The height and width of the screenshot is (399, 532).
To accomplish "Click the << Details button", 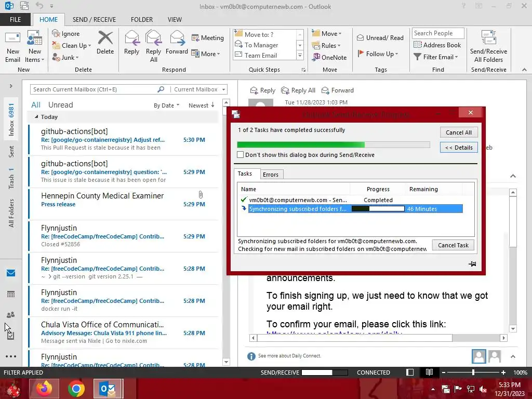I will (x=459, y=147).
